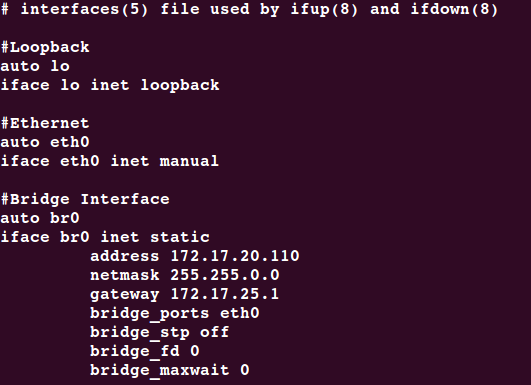Click the gateway value 172.17.25.1

pos(225,294)
